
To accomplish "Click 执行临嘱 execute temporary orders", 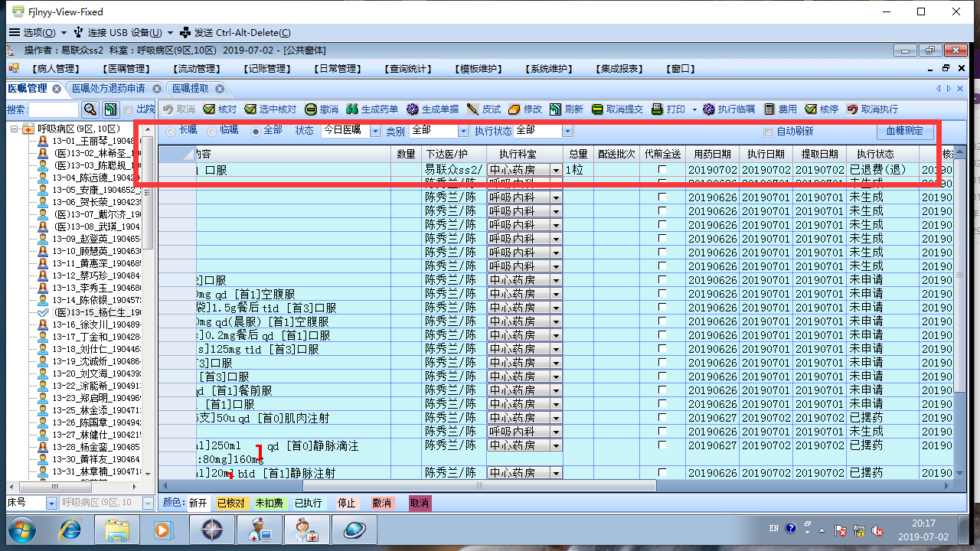I will [x=729, y=109].
